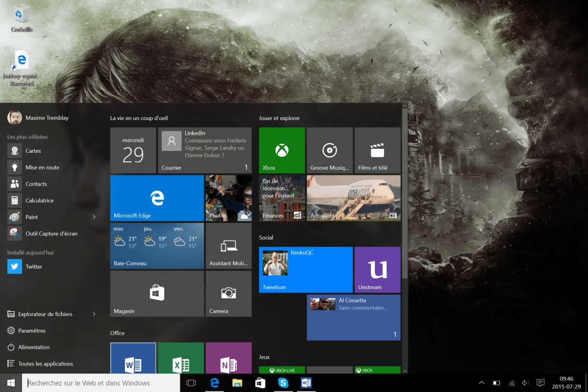Viewport: 588px width, 392px height.
Task: Click the Start menu vertical scrollbar
Action: 405,196
